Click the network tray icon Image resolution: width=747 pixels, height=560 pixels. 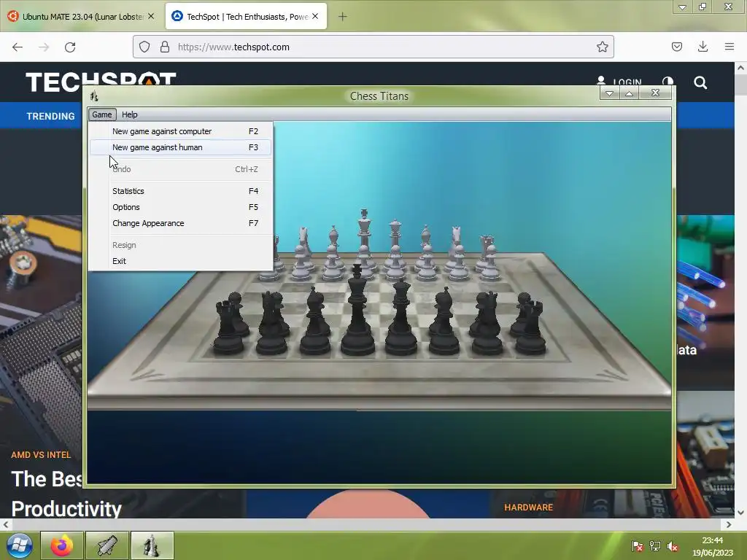point(655,546)
